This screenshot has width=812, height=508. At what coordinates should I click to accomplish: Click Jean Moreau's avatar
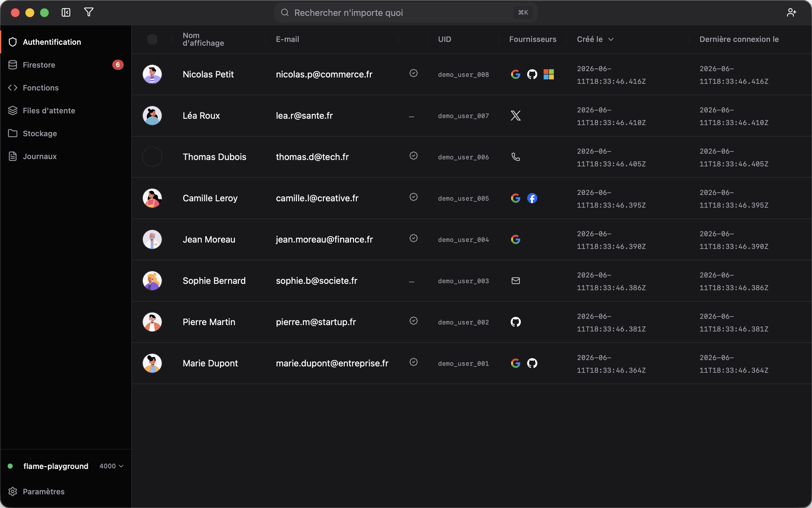152,239
